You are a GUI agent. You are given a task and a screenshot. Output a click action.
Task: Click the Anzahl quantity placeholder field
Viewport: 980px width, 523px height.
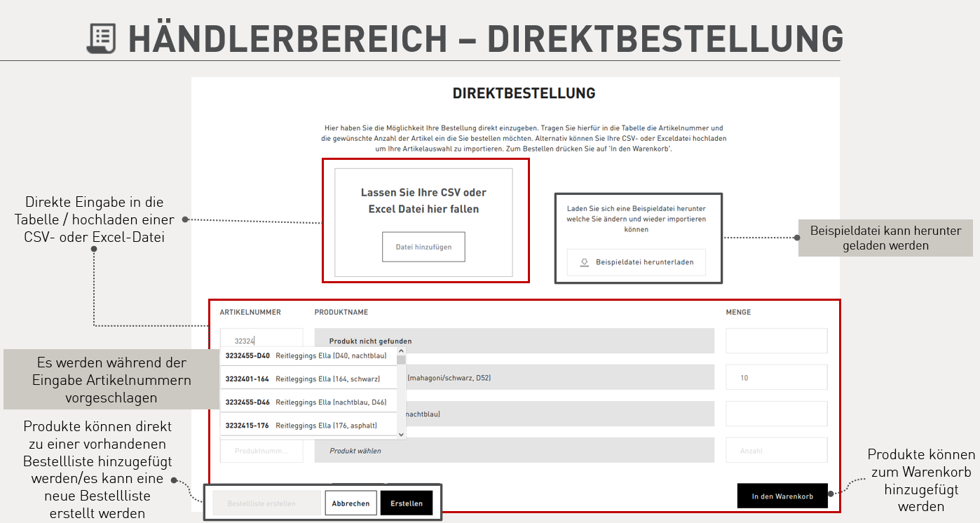[x=776, y=451]
